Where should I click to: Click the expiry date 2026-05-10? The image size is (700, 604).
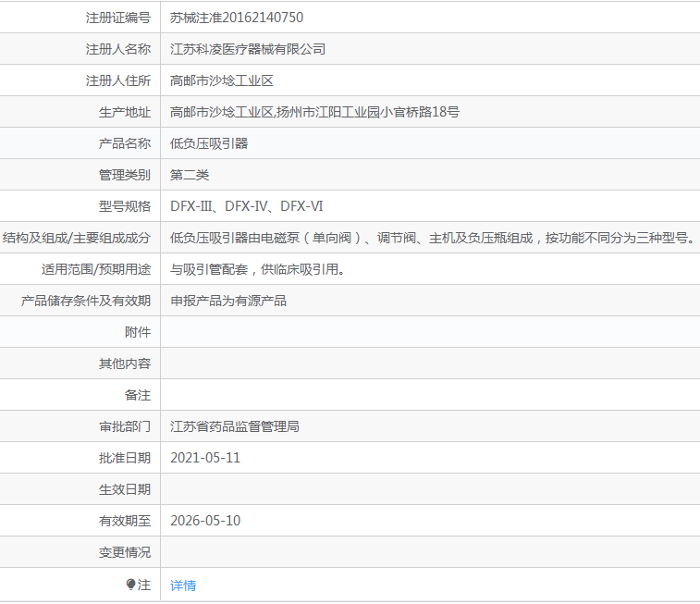205,521
